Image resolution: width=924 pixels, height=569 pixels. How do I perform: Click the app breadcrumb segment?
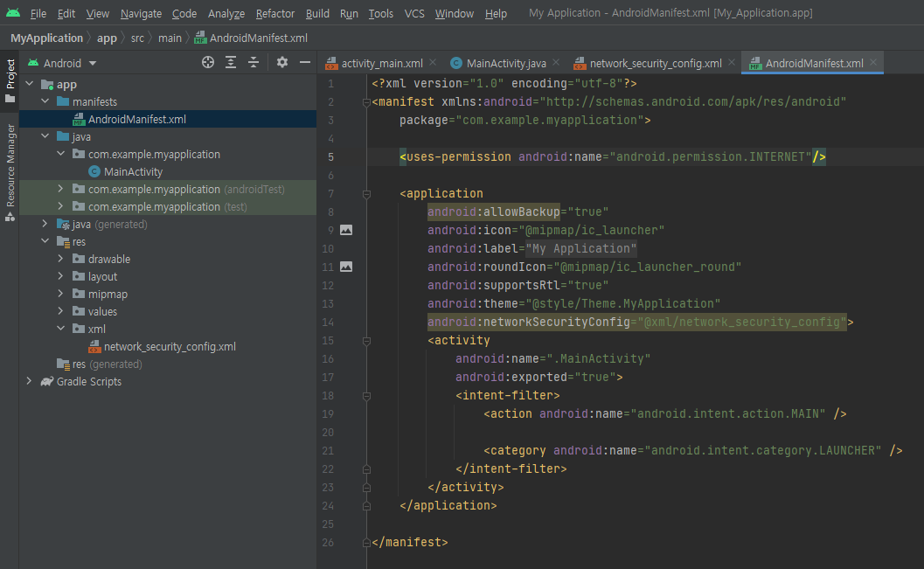107,38
